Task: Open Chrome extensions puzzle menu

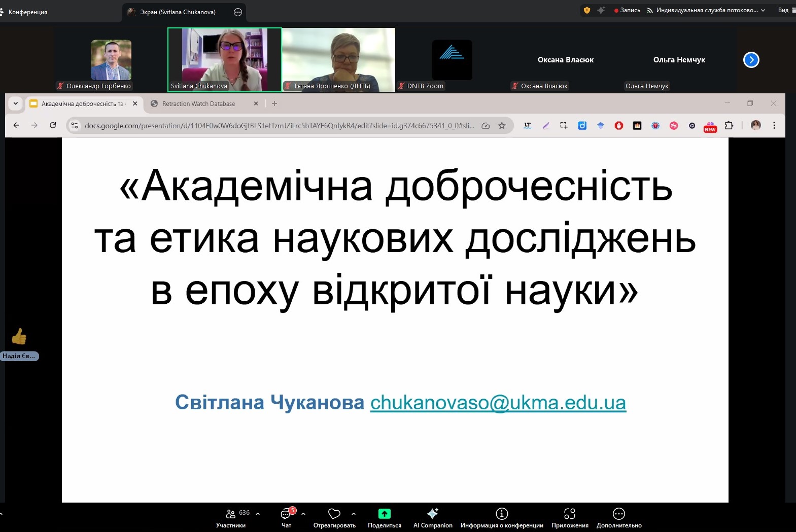Action: [x=729, y=125]
